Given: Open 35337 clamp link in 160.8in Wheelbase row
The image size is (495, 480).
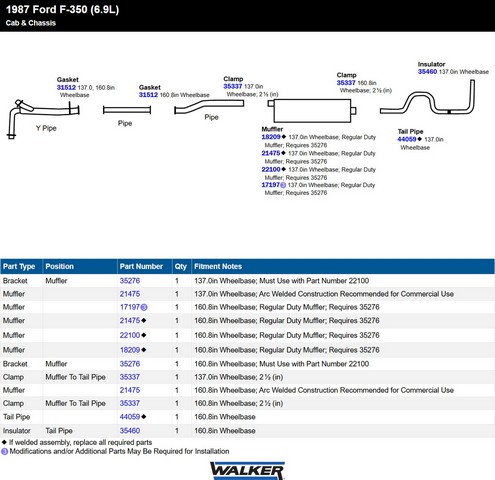Looking at the screenshot, I should point(130,403).
